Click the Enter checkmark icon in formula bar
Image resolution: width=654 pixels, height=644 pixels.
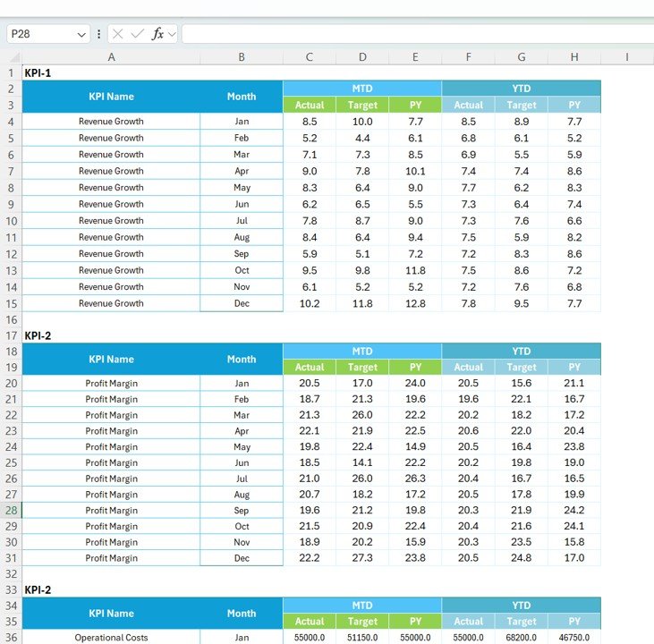pos(137,34)
